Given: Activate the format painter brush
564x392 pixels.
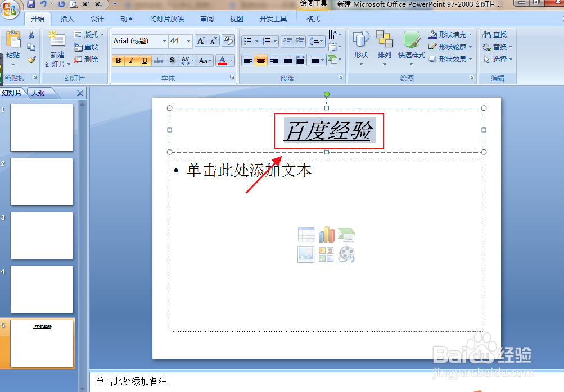Looking at the screenshot, I should (x=31, y=60).
